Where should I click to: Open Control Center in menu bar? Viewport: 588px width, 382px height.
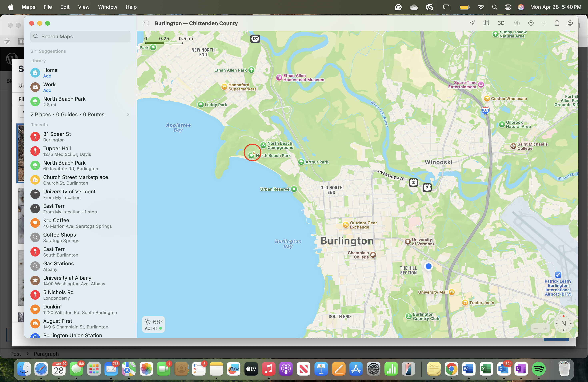click(x=508, y=7)
